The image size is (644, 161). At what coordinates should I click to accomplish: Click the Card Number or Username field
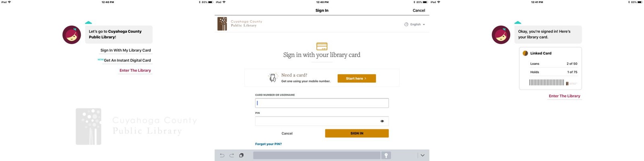tap(322, 103)
